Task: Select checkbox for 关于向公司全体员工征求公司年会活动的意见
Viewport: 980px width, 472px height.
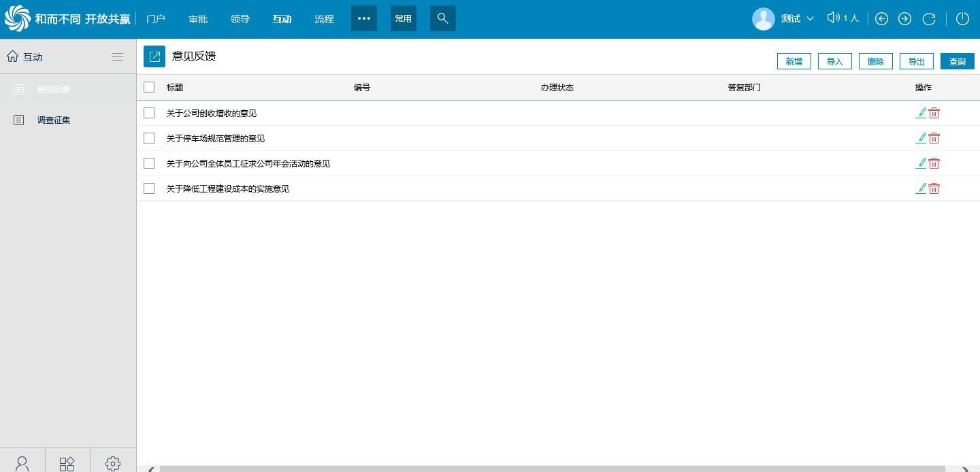Action: pos(149,163)
